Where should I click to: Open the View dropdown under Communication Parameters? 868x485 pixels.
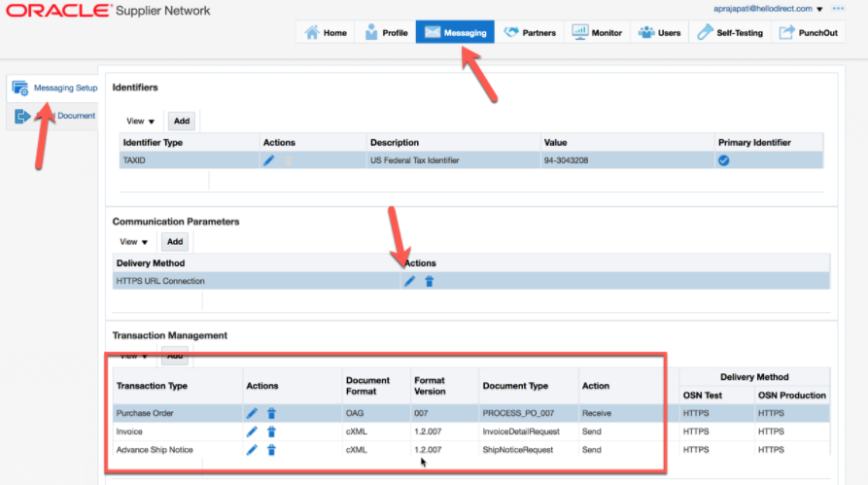click(x=133, y=242)
